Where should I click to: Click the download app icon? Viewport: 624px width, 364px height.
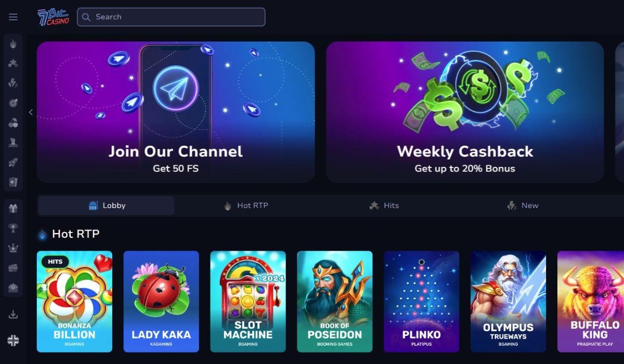click(x=13, y=314)
